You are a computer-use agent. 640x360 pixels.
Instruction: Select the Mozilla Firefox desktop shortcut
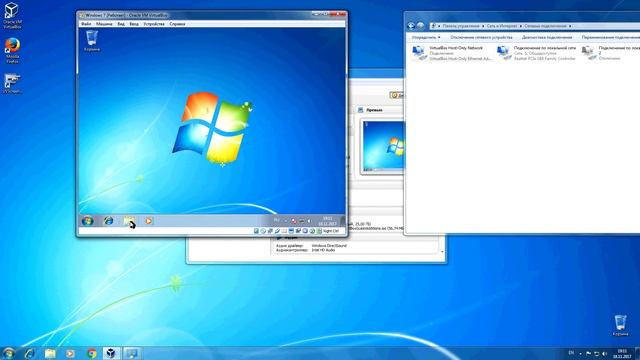[12, 51]
